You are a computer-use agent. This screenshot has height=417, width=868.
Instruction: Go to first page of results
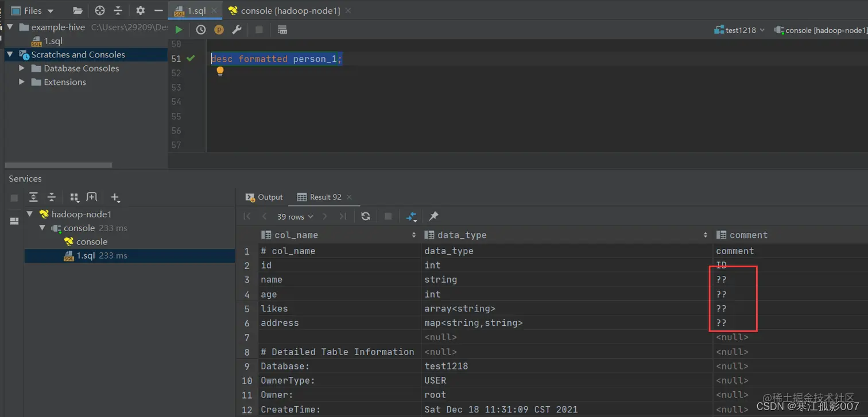247,216
